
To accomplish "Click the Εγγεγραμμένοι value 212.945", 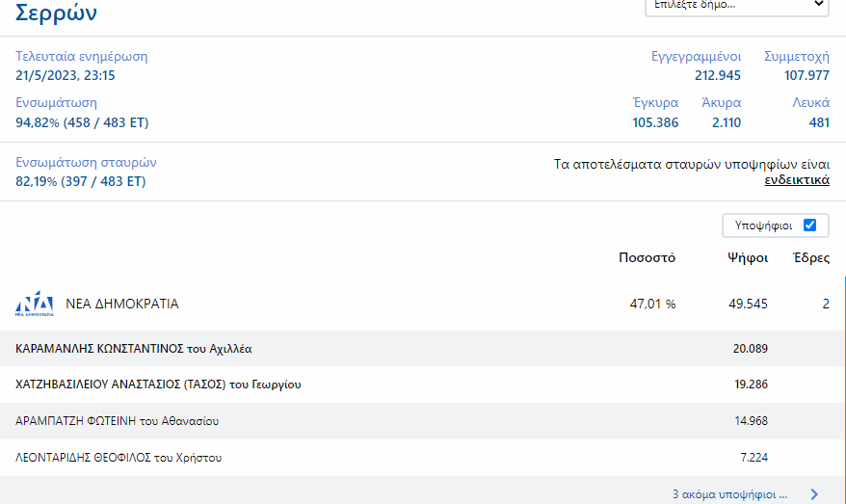I will [718, 75].
